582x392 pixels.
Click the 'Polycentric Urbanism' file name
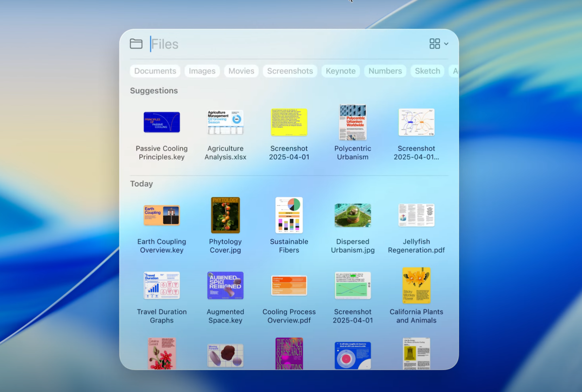352,153
